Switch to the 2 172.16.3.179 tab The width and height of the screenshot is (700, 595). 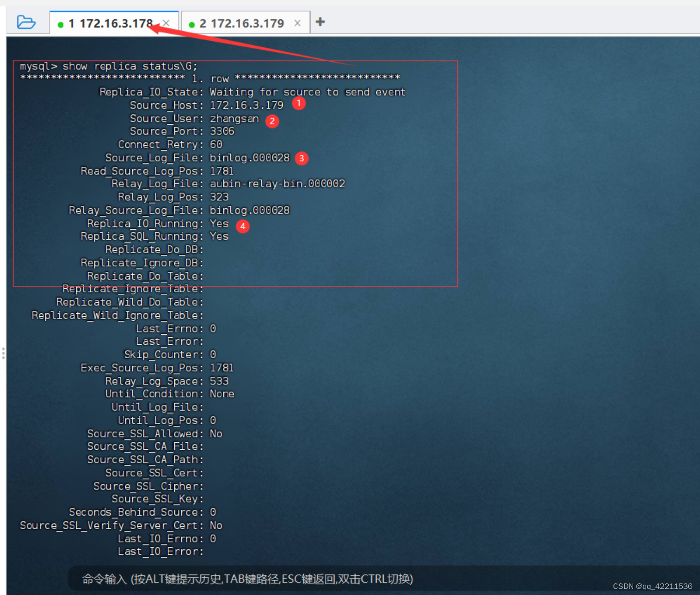click(x=245, y=23)
